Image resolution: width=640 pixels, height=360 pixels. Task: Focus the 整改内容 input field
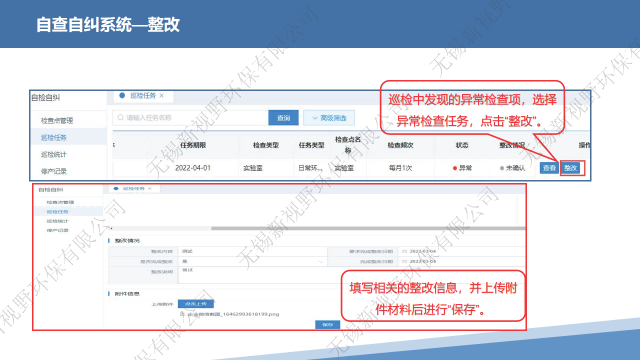click(253, 251)
